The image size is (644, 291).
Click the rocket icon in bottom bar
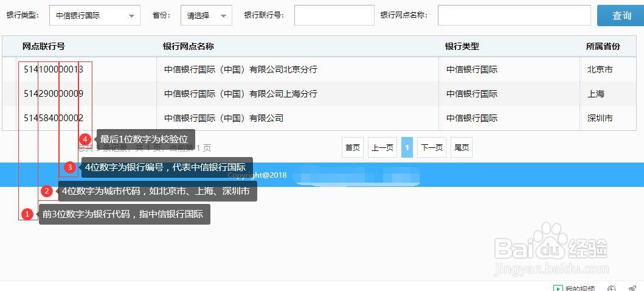tap(632, 288)
